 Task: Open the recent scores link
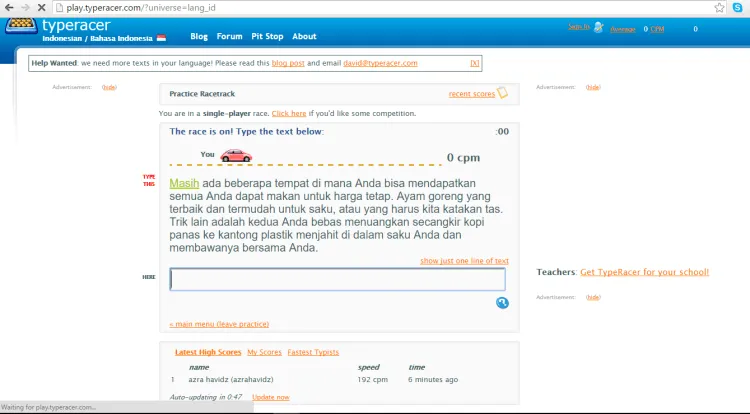coord(472,94)
